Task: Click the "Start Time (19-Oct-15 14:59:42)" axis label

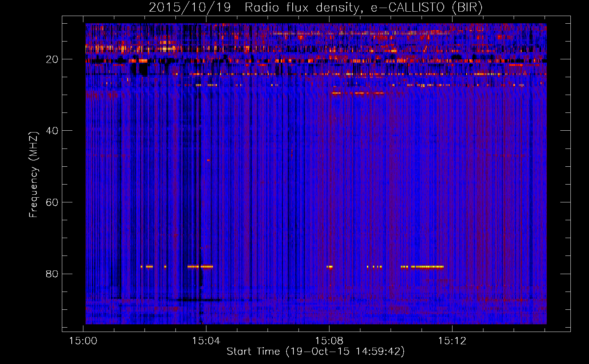Action: point(316,352)
